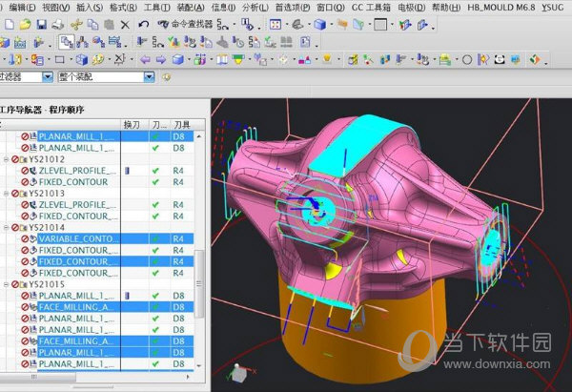Click the Copy icon in the toolbar

92,25
